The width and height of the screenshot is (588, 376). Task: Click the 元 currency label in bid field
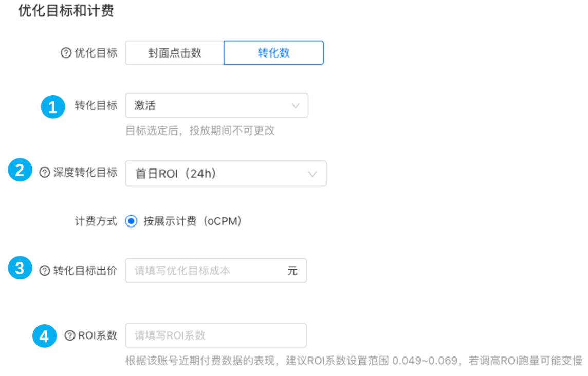coord(293,270)
